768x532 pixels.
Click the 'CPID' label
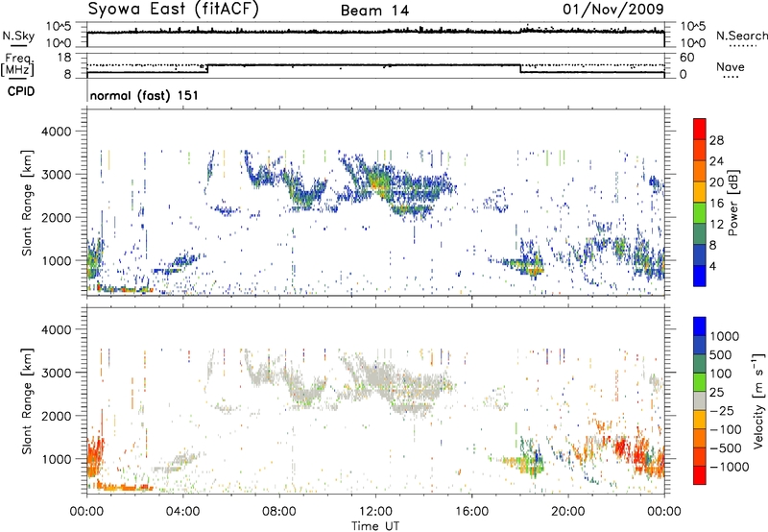[x=21, y=91]
